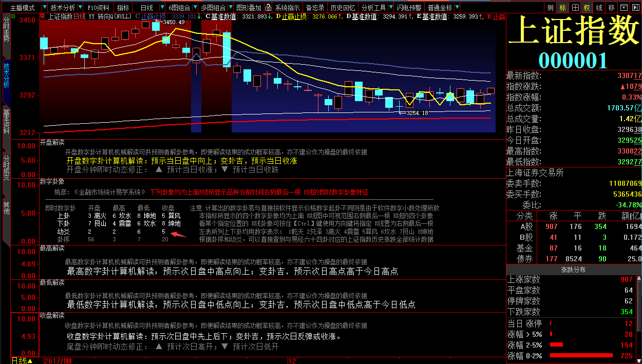Click the 分析工具 button
The height and width of the screenshot is (364, 642).
pos(373,8)
